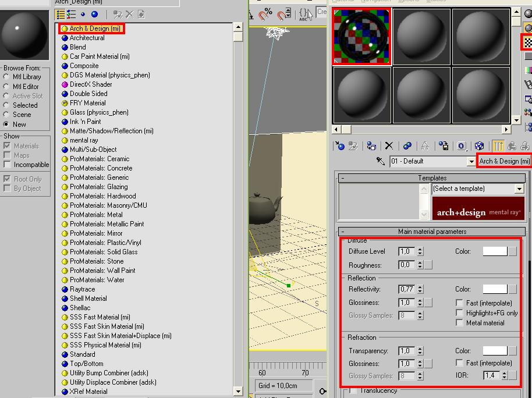Adjust the Roughness spinner arrows
This screenshot has width=532, height=398.
pos(420,265)
